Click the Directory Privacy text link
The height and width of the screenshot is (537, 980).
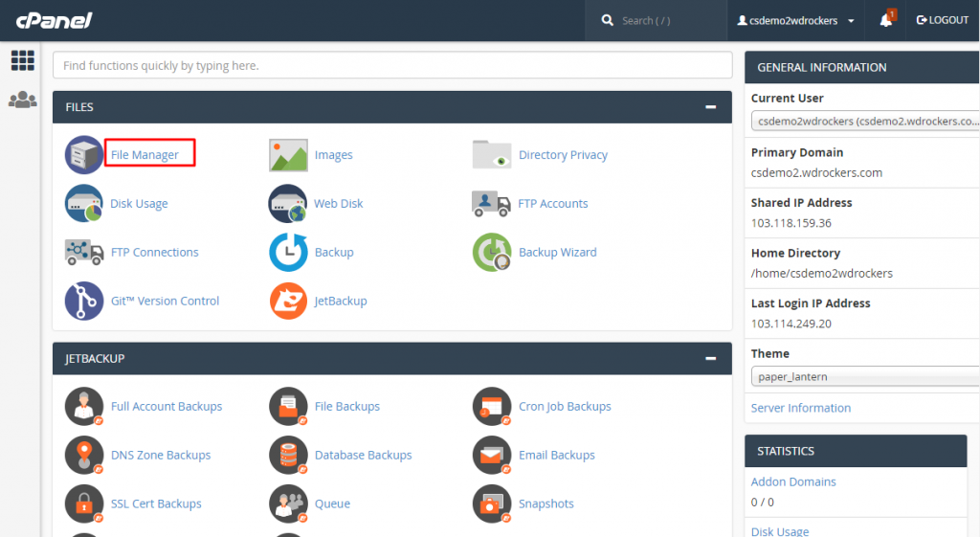(563, 154)
